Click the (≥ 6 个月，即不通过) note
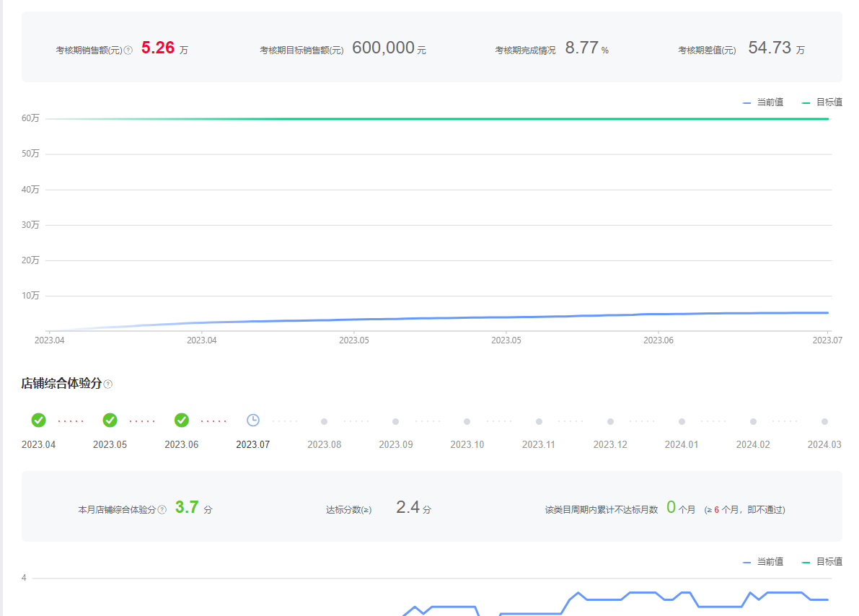This screenshot has height=616, width=859. click(745, 510)
